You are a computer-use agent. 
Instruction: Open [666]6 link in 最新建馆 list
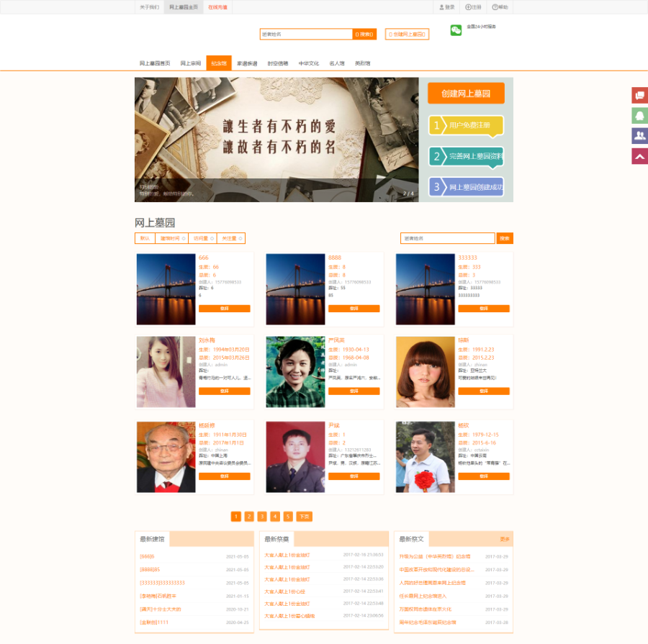pyautogui.click(x=147, y=556)
